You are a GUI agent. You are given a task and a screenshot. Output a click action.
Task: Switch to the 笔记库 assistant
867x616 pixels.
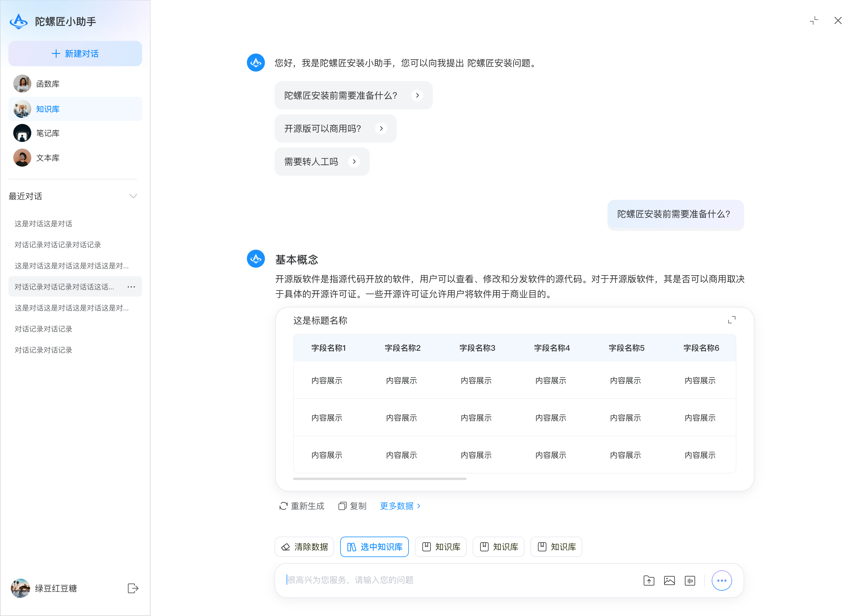coord(48,133)
